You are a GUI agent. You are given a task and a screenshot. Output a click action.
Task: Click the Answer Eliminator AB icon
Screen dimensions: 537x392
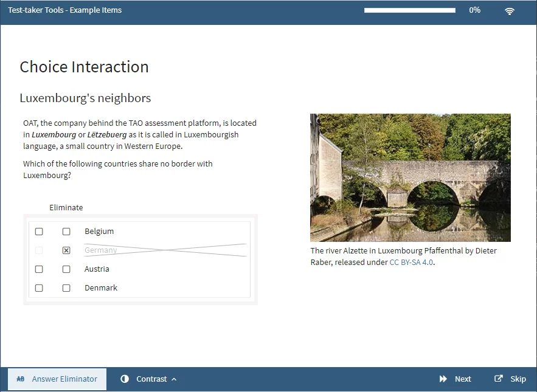[20, 379]
